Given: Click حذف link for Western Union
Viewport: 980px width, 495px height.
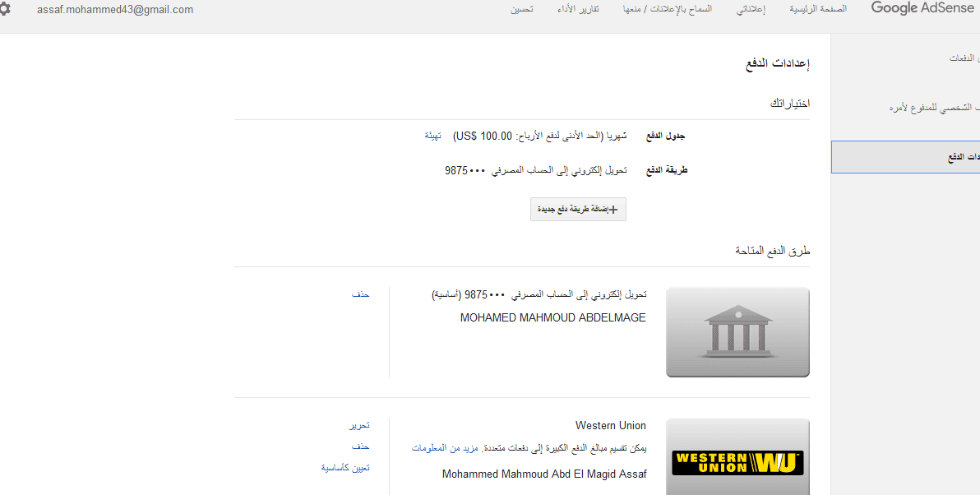Looking at the screenshot, I should pos(361,446).
